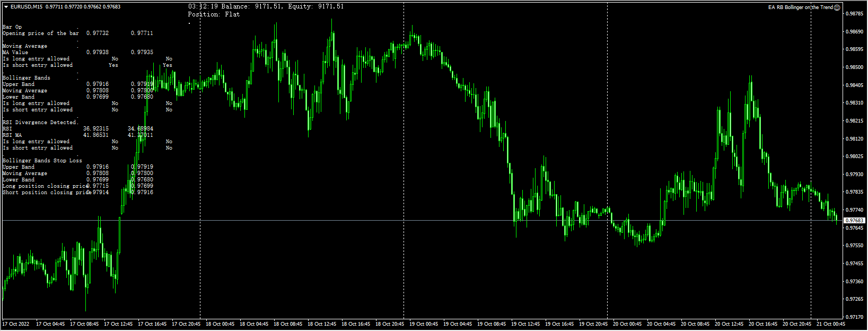Screen dimensions: 868x331
Task: Click the MA Value label
Action: [15, 53]
